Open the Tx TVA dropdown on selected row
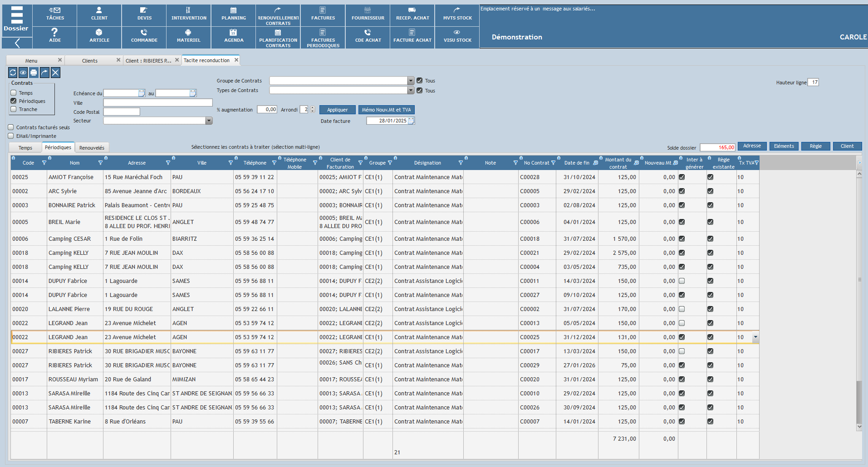The width and height of the screenshot is (868, 467). click(755, 337)
